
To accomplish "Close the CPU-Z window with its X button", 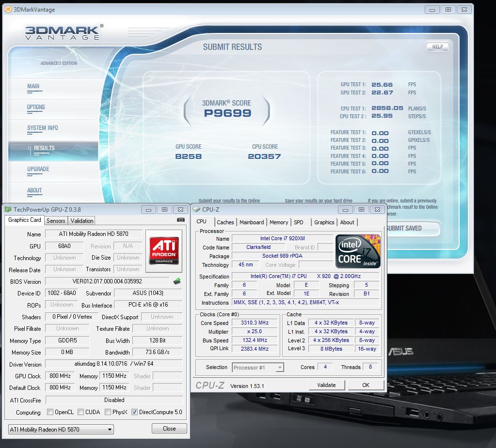I will click(377, 209).
